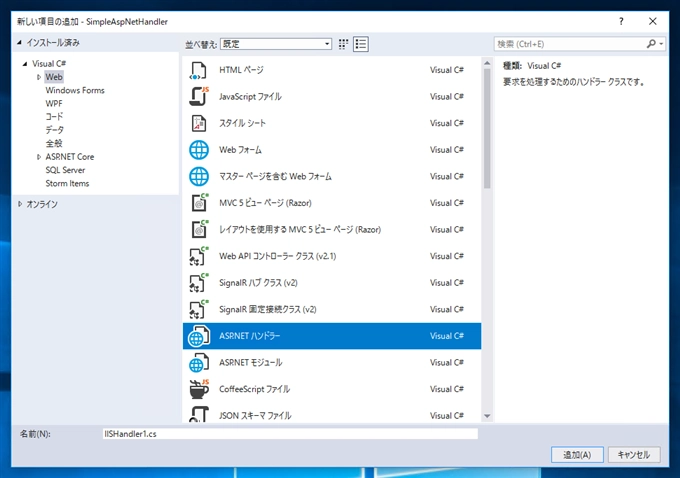Image resolution: width=680 pixels, height=478 pixels.
Task: Click 'ASP.NET モジュール' row text
Action: (x=251, y=363)
